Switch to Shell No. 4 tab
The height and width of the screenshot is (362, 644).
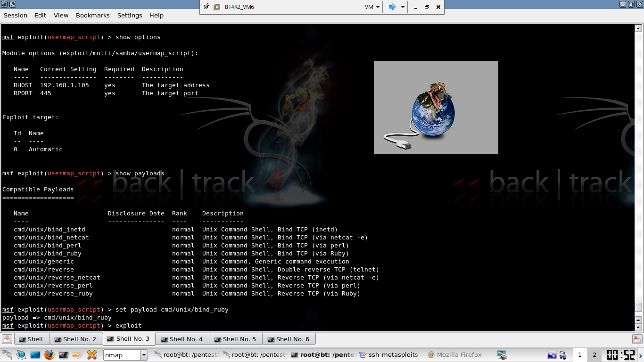pyautogui.click(x=182, y=339)
